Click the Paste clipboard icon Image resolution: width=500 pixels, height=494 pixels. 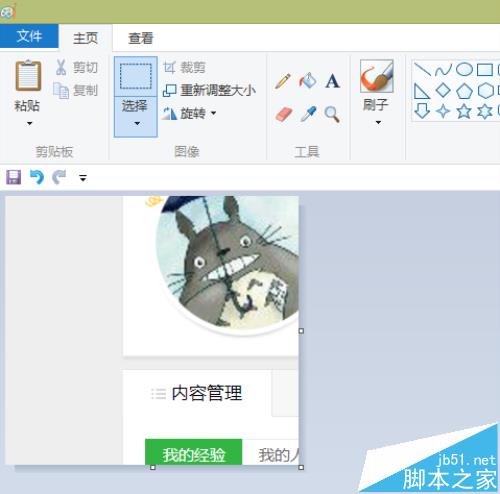point(28,76)
